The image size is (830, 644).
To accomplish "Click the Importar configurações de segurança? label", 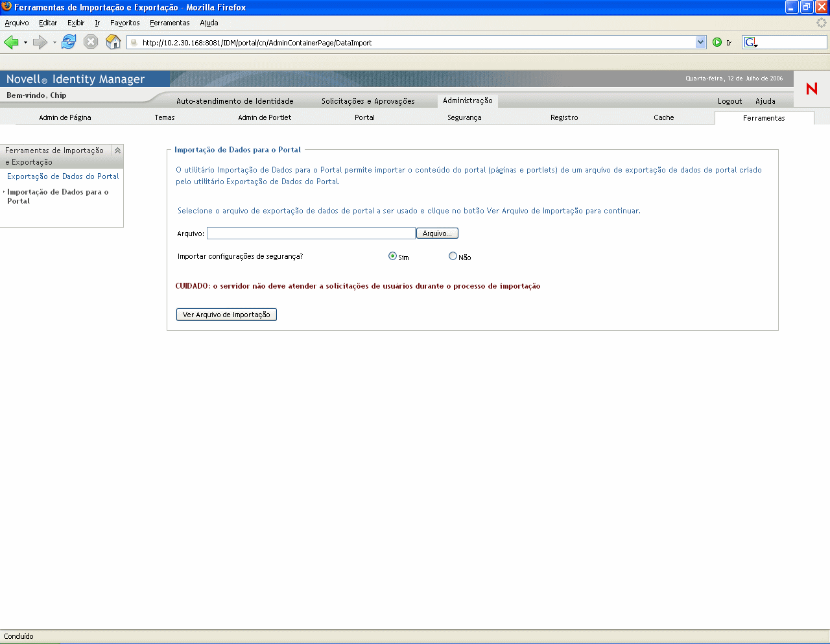I will tap(240, 256).
